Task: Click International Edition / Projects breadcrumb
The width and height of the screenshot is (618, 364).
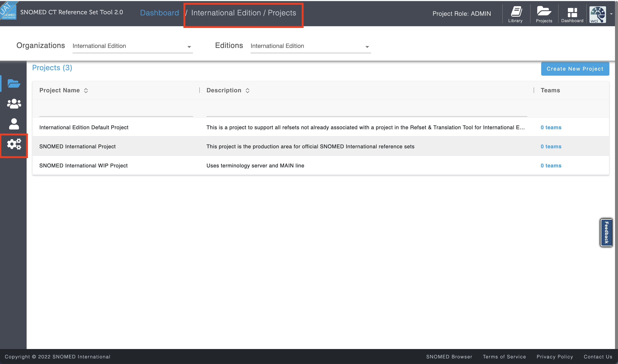Action: pos(243,13)
